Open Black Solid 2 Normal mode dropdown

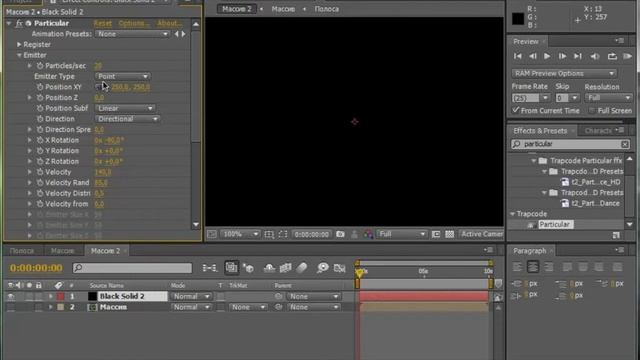point(191,296)
